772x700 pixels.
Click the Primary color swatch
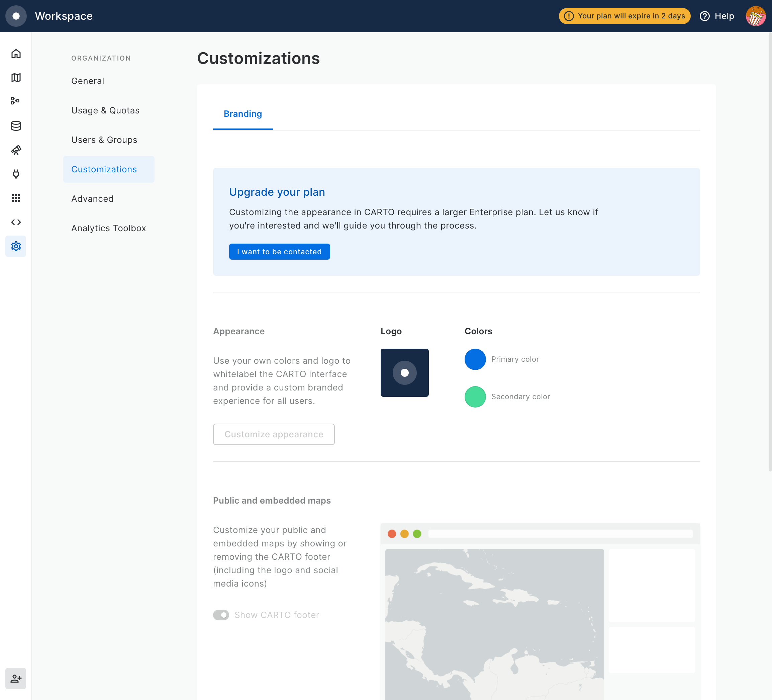pos(475,359)
